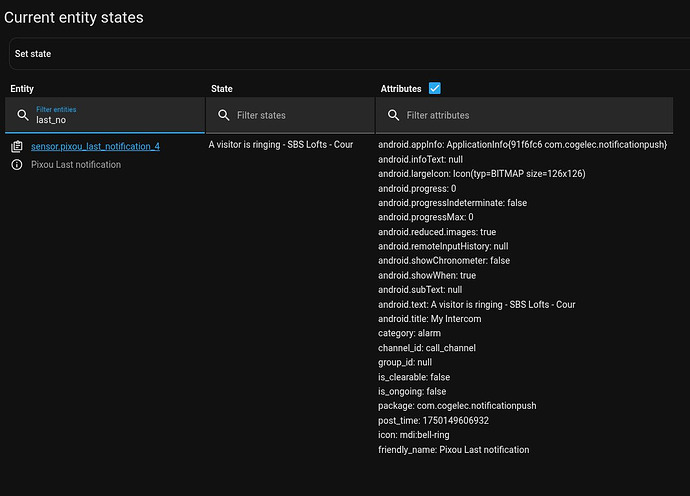Select android.showChronometer: false line
This screenshot has height=496, width=690.
pyautogui.click(x=444, y=261)
